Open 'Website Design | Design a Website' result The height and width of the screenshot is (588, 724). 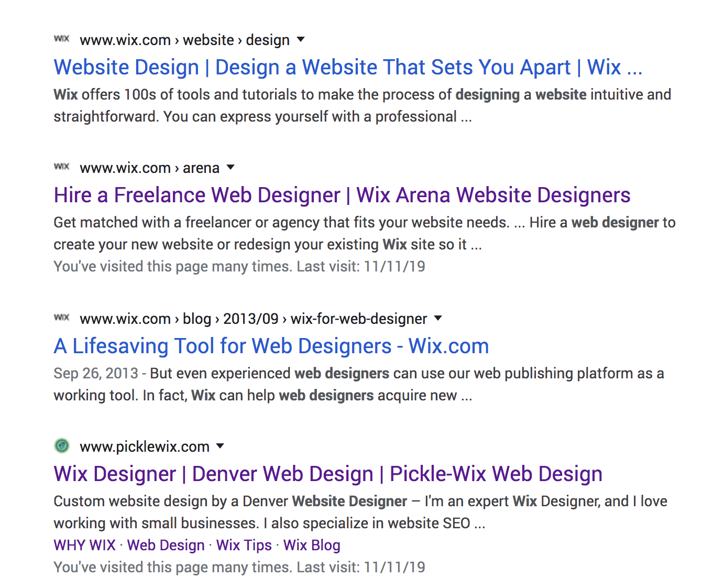(x=348, y=68)
